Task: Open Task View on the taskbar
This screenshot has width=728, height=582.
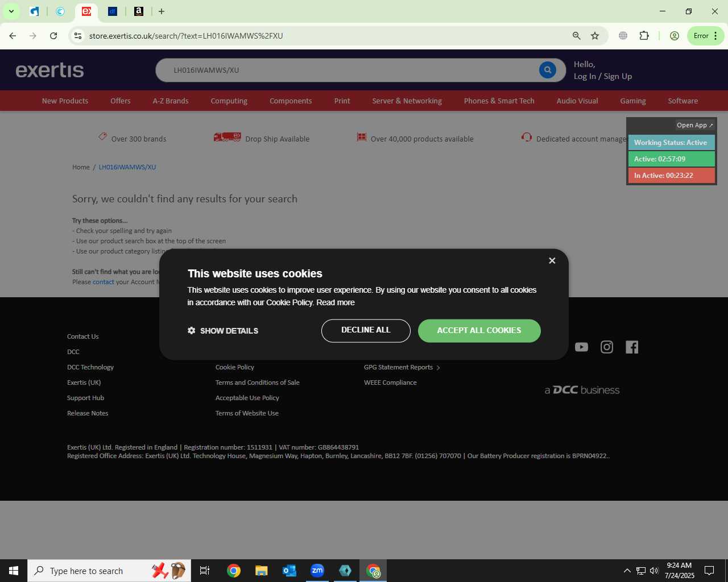Action: coord(205,571)
